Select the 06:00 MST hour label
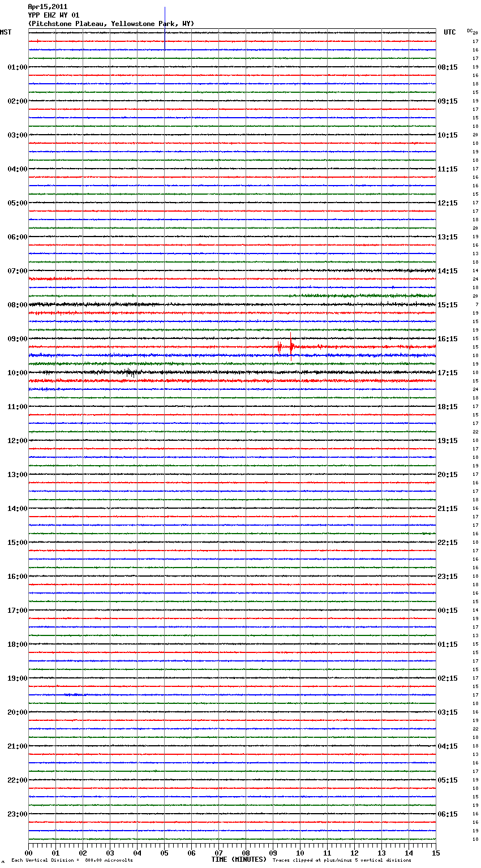 [18, 237]
